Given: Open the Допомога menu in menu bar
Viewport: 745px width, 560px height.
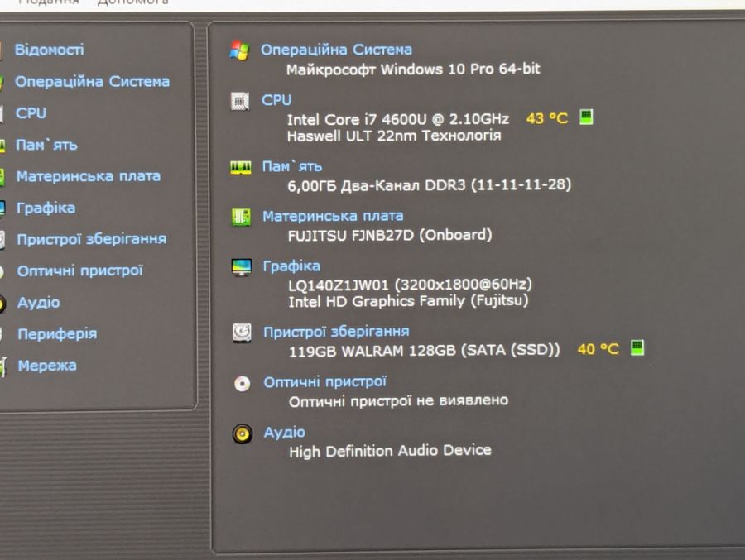Looking at the screenshot, I should (132, 2).
